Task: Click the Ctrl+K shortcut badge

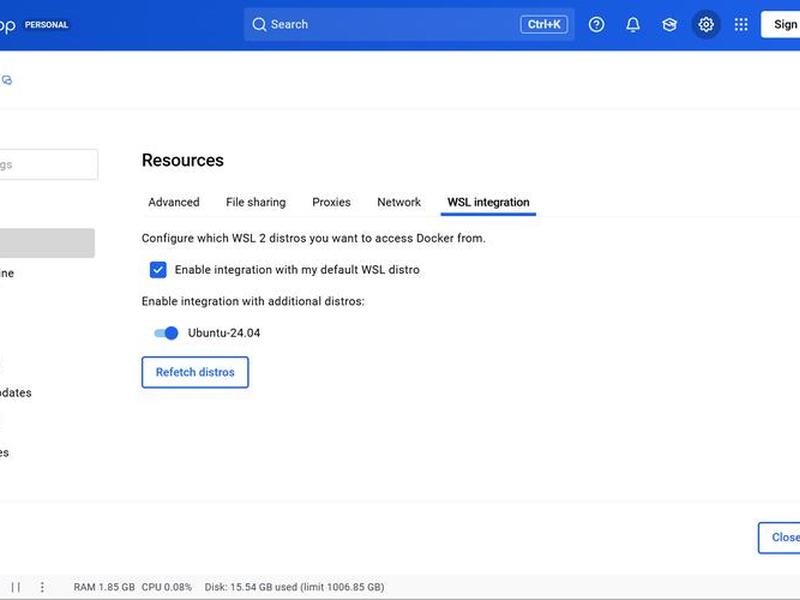Action: 544,24
